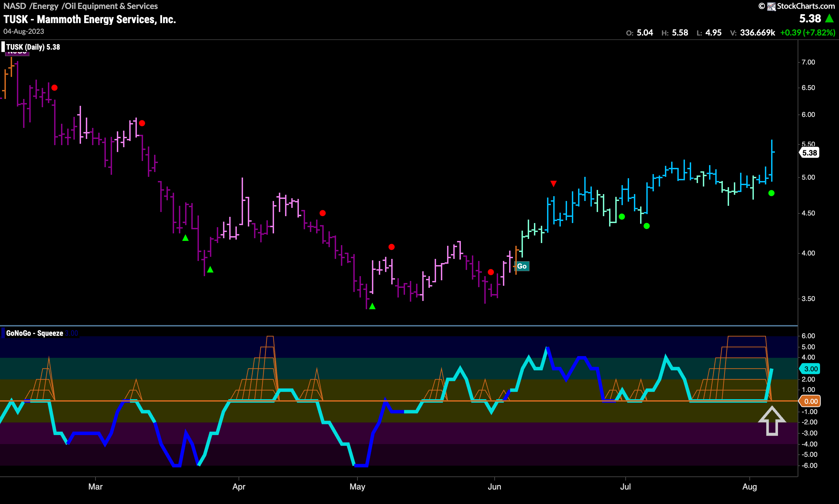Click the TUSK - Mammoth Energy Services title
839x504 pixels.
coord(90,19)
